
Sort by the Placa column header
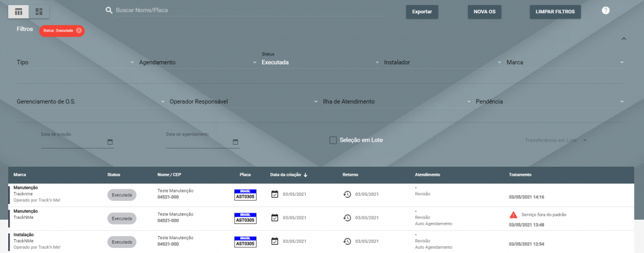point(245,174)
